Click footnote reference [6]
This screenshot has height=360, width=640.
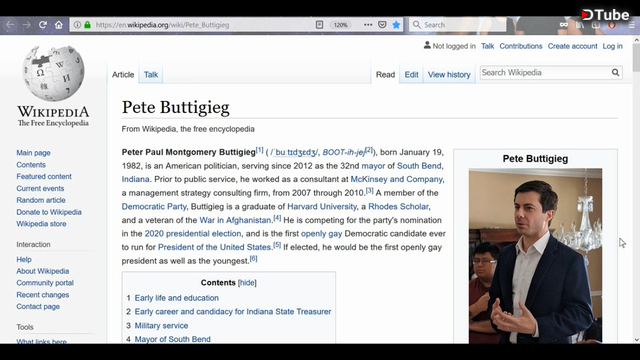point(253,258)
